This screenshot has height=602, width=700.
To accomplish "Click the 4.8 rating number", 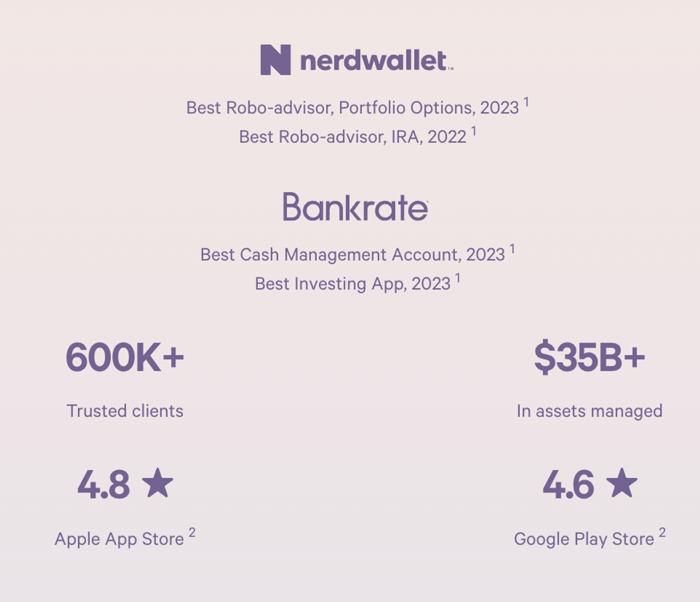I will (x=104, y=485).
